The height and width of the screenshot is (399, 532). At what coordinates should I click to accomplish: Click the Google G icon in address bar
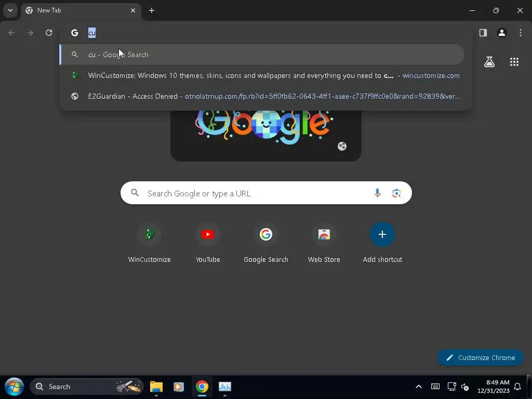click(75, 33)
